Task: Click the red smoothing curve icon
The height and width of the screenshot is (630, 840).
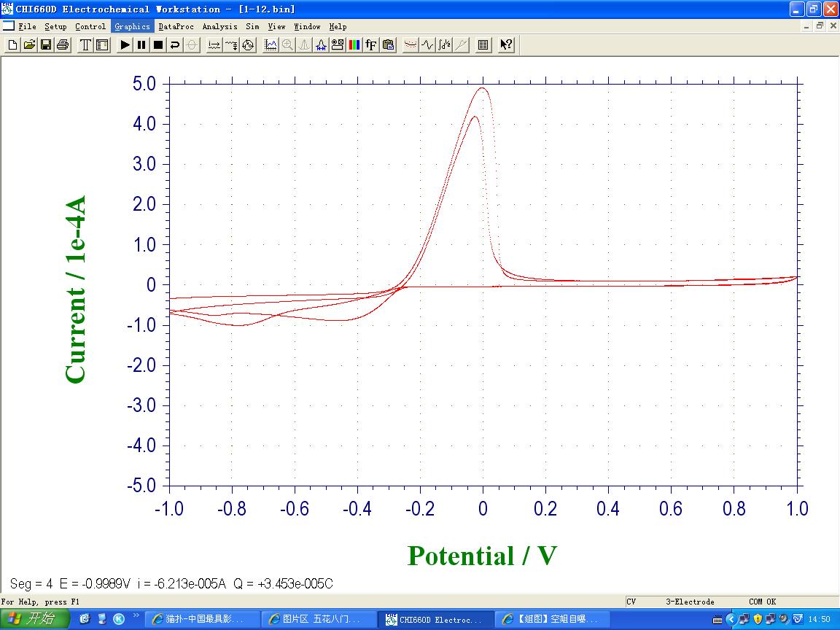Action: coord(411,45)
